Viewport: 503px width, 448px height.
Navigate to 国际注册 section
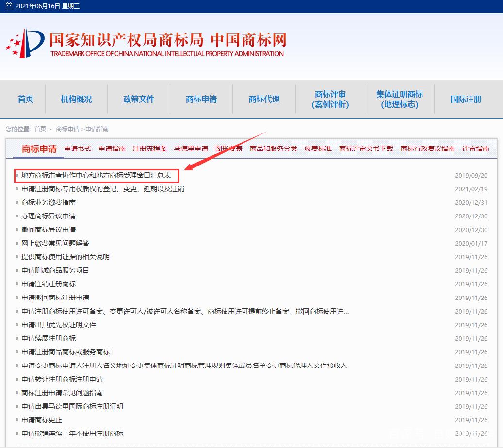pyautogui.click(x=466, y=99)
